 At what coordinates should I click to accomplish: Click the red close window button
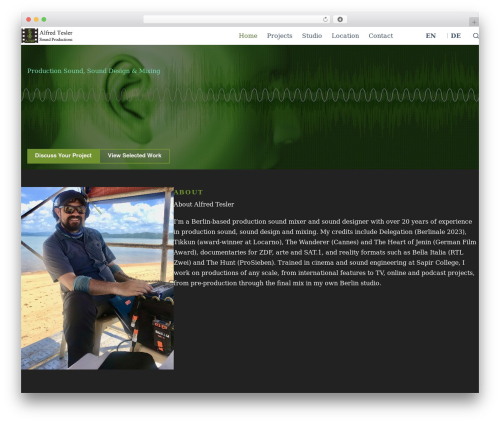(29, 20)
